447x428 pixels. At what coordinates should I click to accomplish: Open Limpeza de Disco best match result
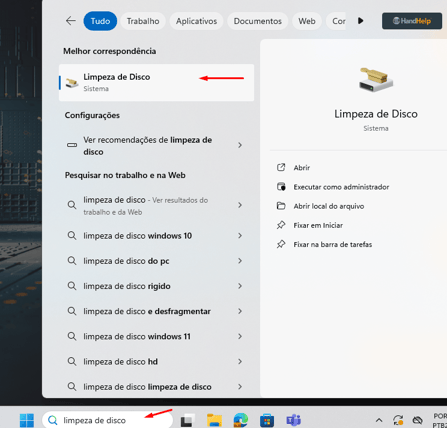point(156,82)
